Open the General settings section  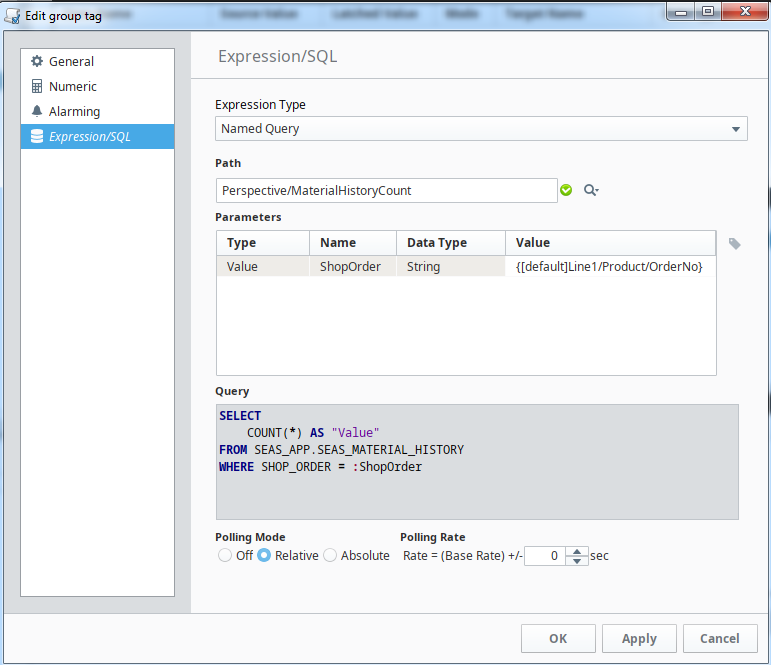tap(97, 61)
